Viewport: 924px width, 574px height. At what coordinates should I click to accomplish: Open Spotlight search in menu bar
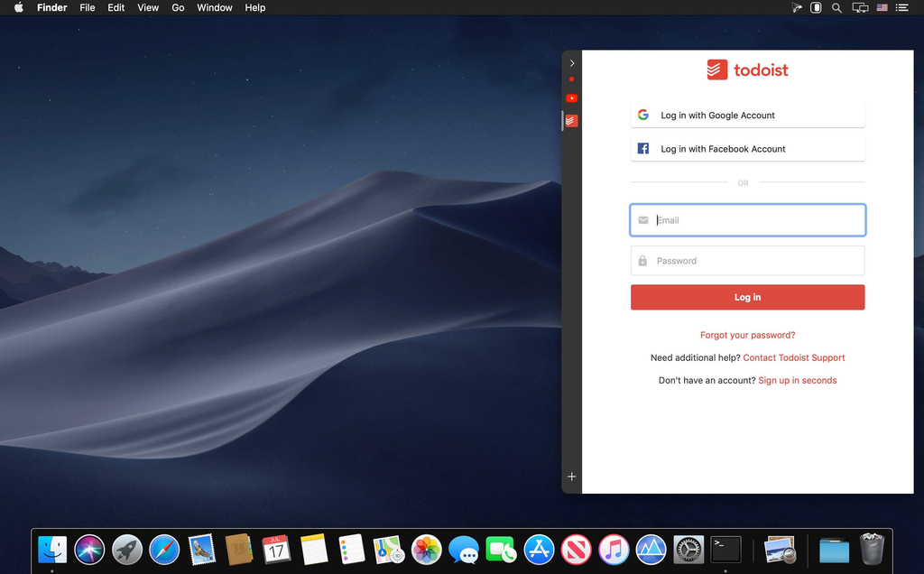pyautogui.click(x=836, y=7)
